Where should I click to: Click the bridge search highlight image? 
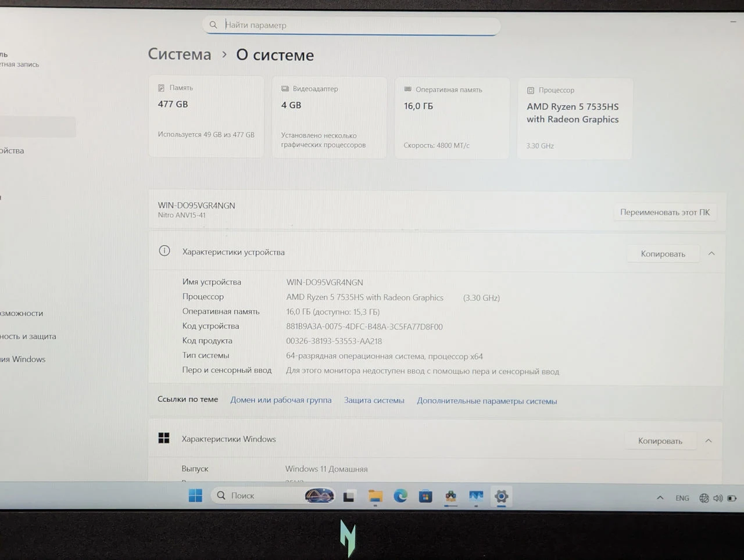(319, 496)
